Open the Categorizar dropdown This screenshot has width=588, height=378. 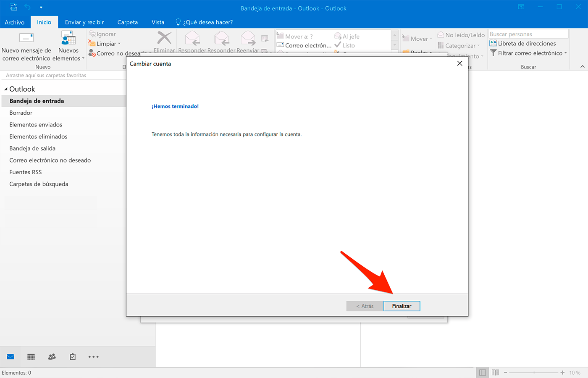[x=460, y=45]
